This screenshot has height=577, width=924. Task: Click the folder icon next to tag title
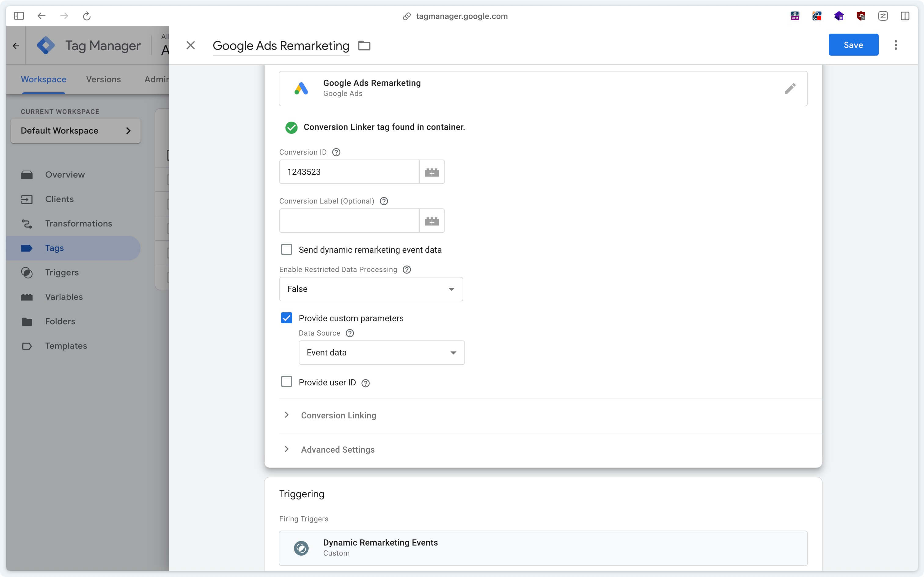[364, 45]
